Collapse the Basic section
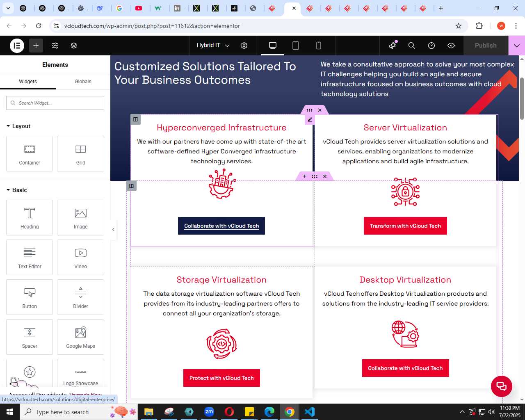The height and width of the screenshot is (420, 525). [x=17, y=190]
